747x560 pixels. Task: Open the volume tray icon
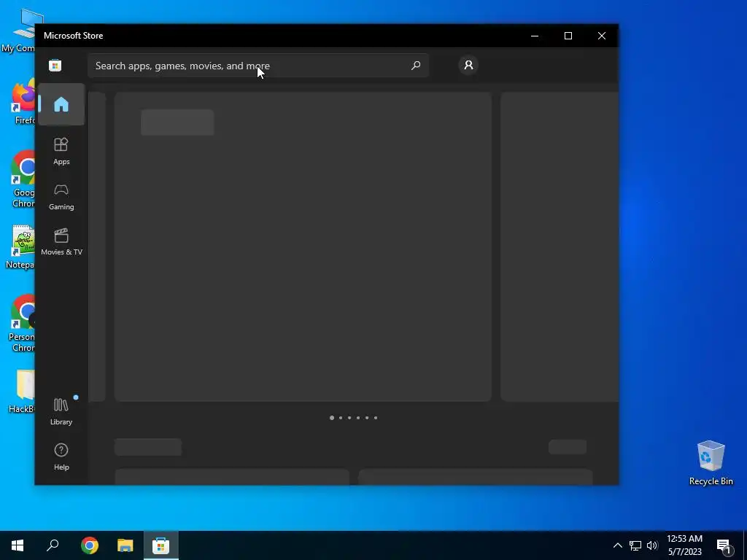(x=652, y=545)
